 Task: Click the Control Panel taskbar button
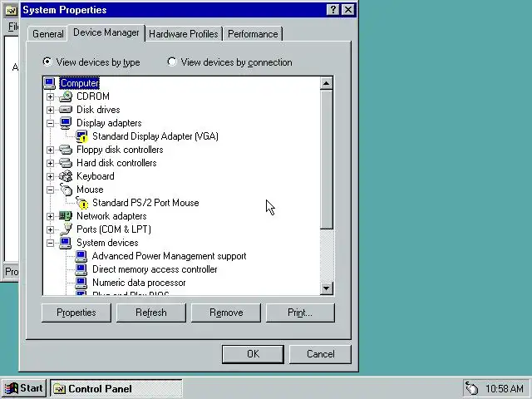[x=116, y=388]
